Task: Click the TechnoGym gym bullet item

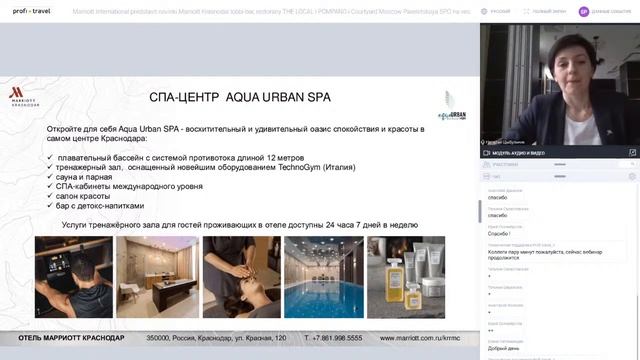Action: click(x=205, y=167)
